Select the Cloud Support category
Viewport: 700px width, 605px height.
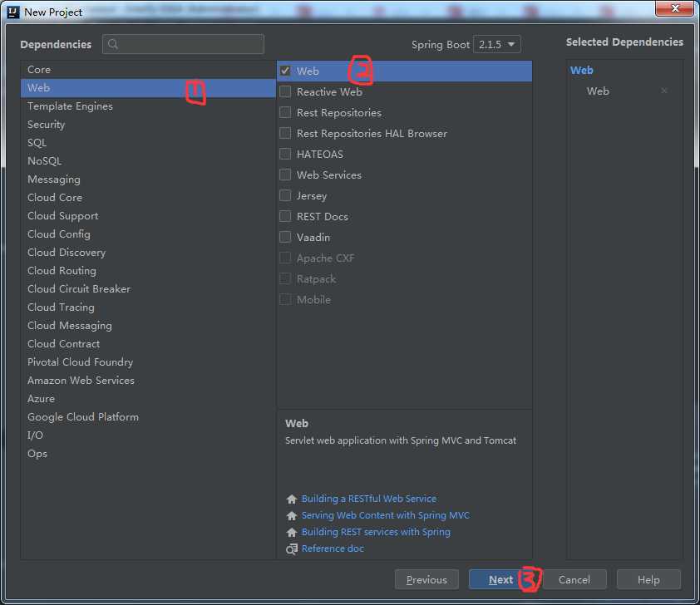tap(148, 216)
